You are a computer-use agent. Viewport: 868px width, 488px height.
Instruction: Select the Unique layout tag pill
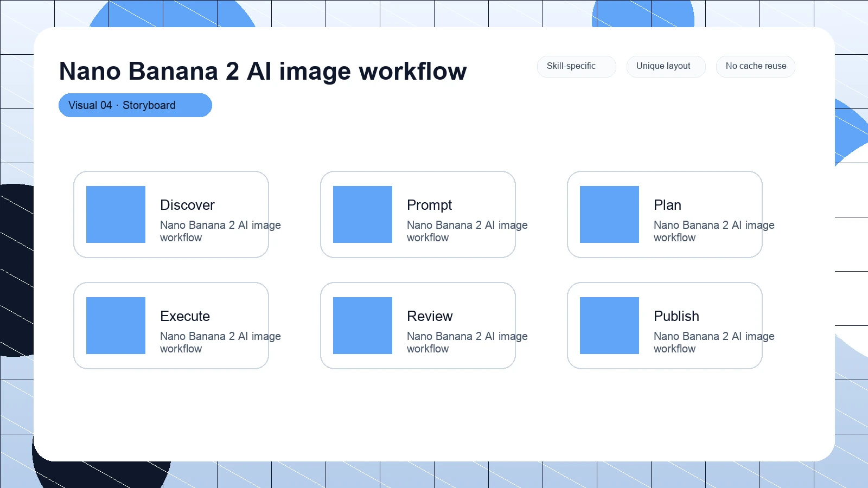click(x=666, y=66)
